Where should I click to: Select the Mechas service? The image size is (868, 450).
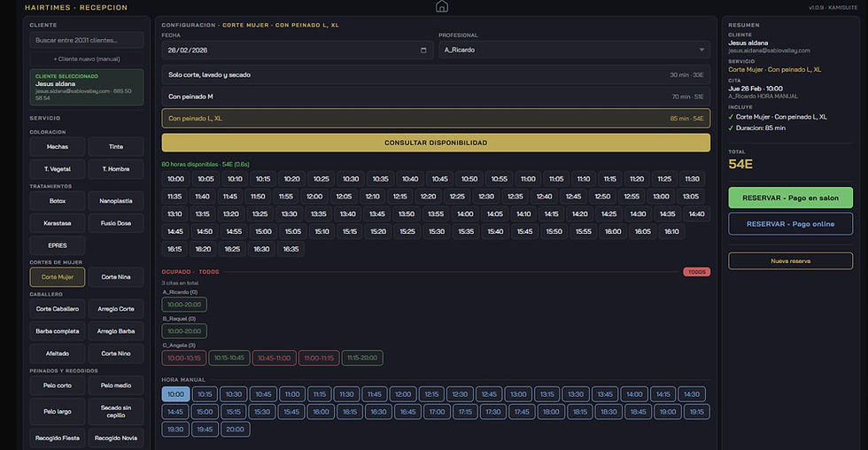tap(58, 147)
